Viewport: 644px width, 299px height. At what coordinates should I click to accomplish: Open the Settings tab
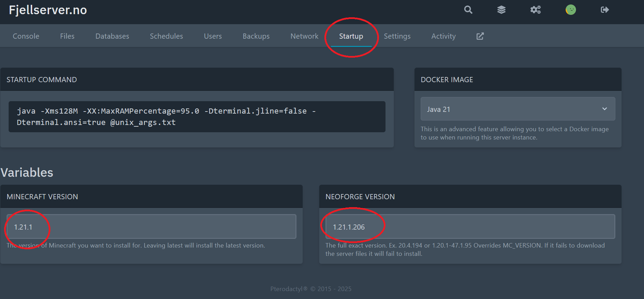point(397,36)
